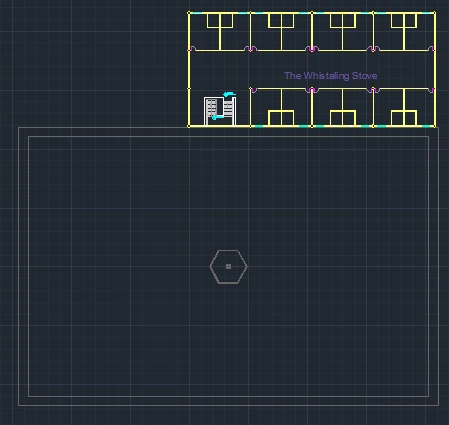Select the top-left corner node of the yellow floor plan

point(189,13)
